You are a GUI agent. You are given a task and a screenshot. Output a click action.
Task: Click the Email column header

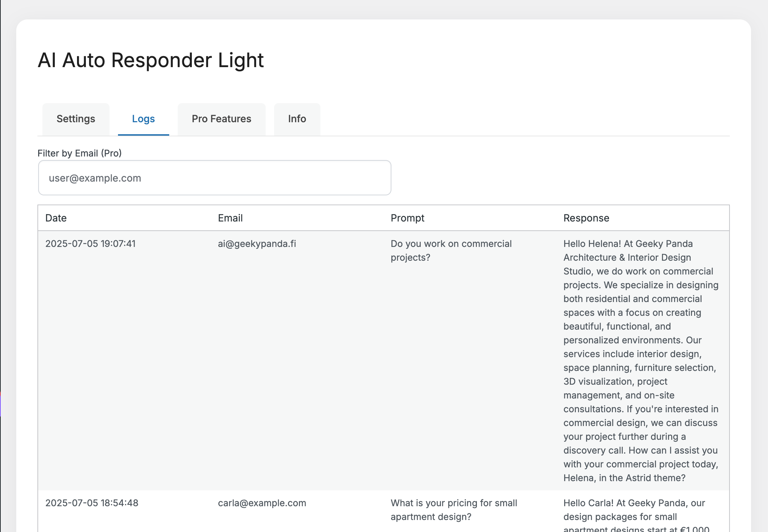coord(230,218)
